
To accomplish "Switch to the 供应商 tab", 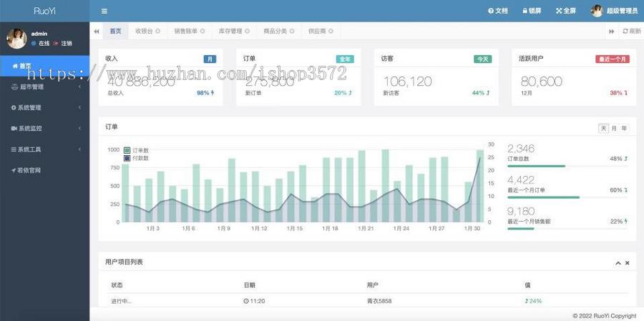I will point(317,31).
